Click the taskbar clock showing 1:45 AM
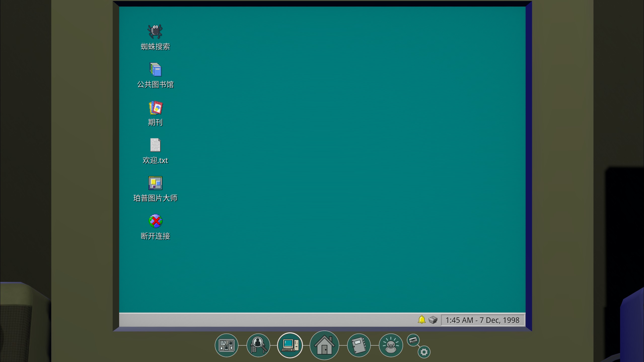This screenshot has height=362, width=644. click(482, 320)
